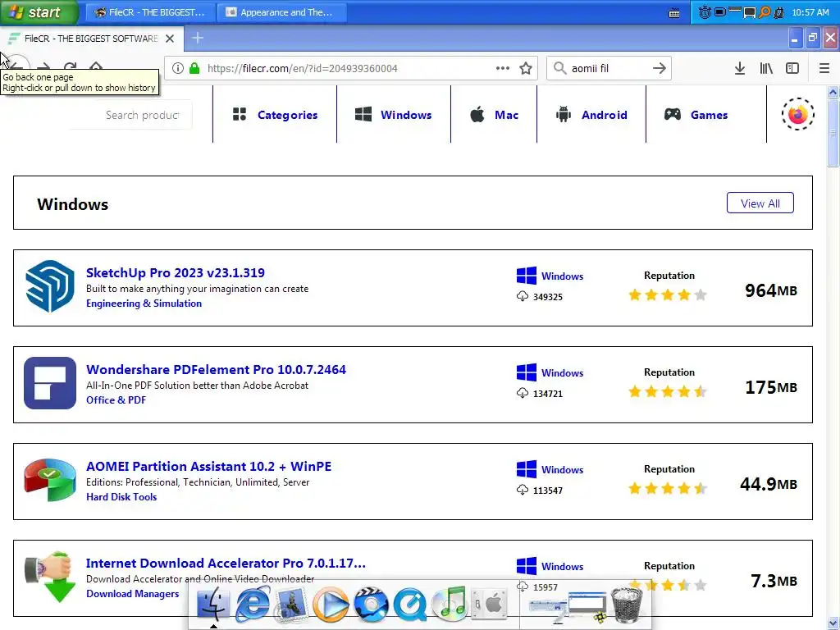Bookmark this page with the star

pos(526,68)
